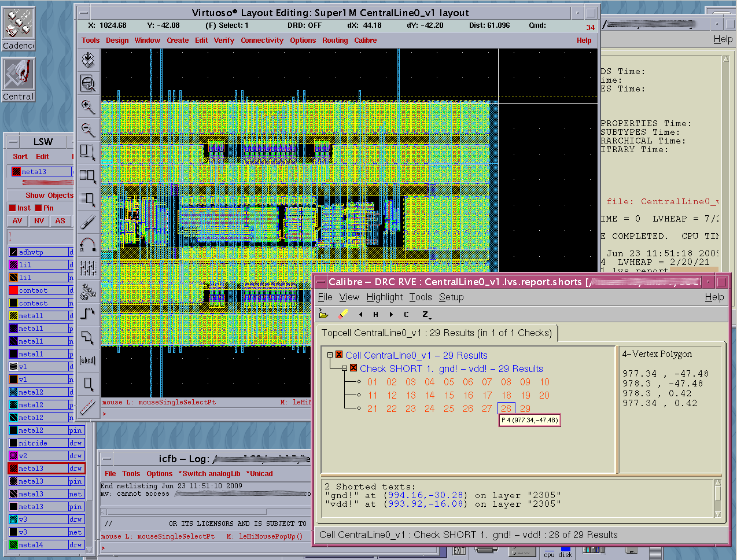
Task: Select the [abcd] Label tool
Action: click(88, 360)
